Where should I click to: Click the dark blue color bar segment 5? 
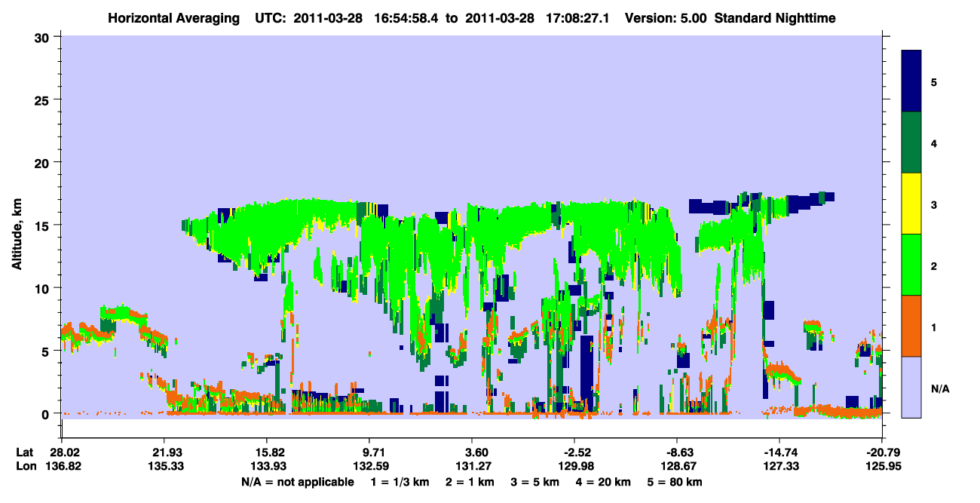tap(911, 81)
